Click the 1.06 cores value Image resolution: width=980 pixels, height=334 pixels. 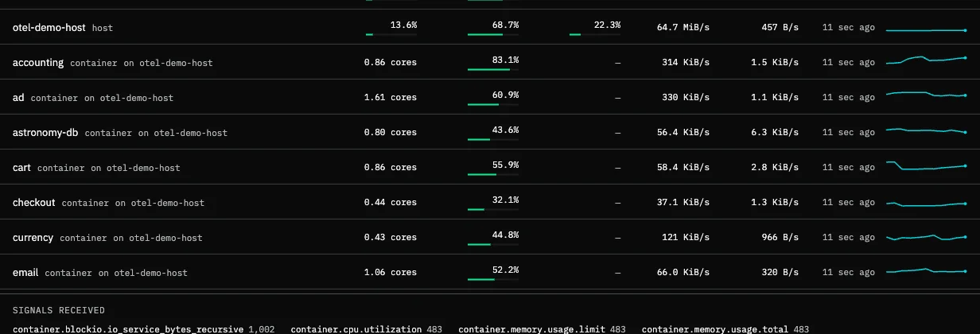(391, 272)
